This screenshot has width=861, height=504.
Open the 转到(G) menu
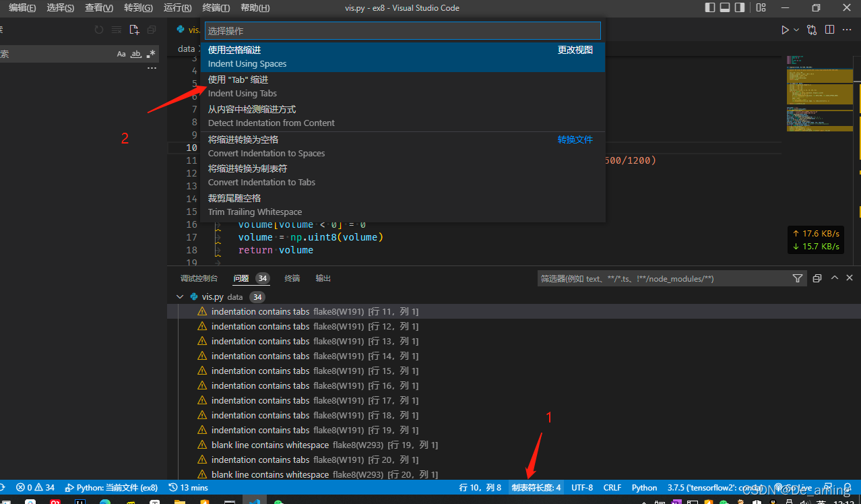click(x=138, y=8)
